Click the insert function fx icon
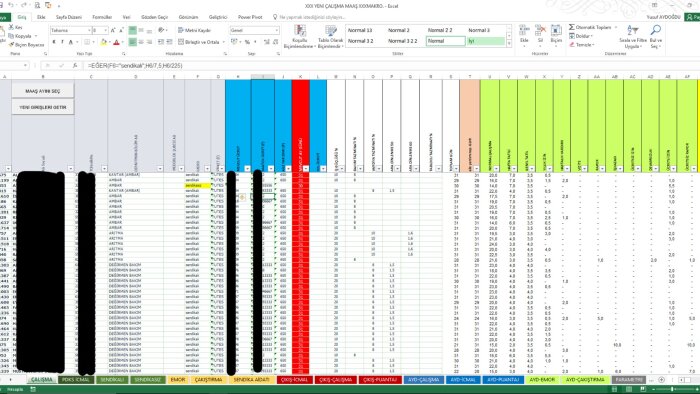The image size is (700, 394). [x=75, y=66]
